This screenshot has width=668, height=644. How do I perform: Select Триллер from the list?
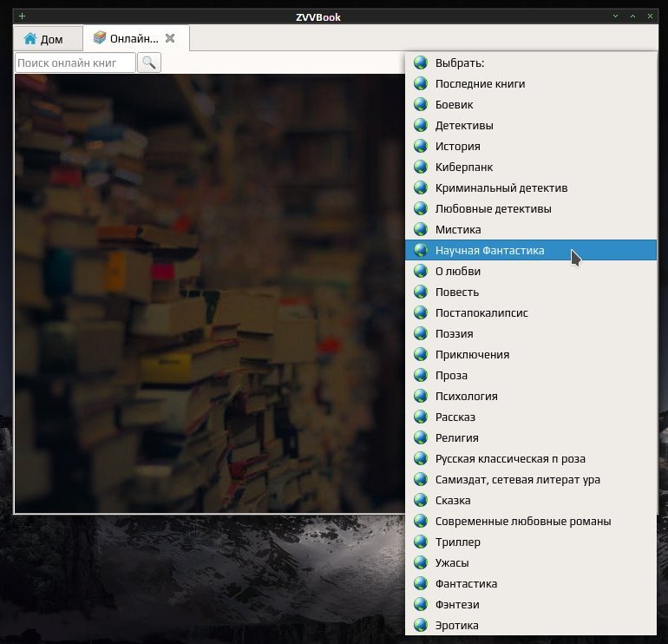(531, 542)
